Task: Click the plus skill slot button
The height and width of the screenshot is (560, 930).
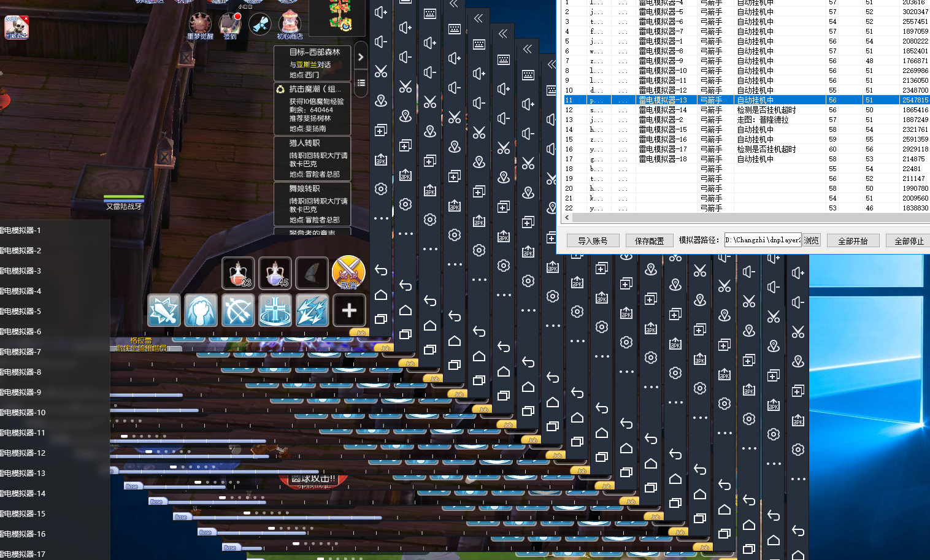Action: click(349, 310)
